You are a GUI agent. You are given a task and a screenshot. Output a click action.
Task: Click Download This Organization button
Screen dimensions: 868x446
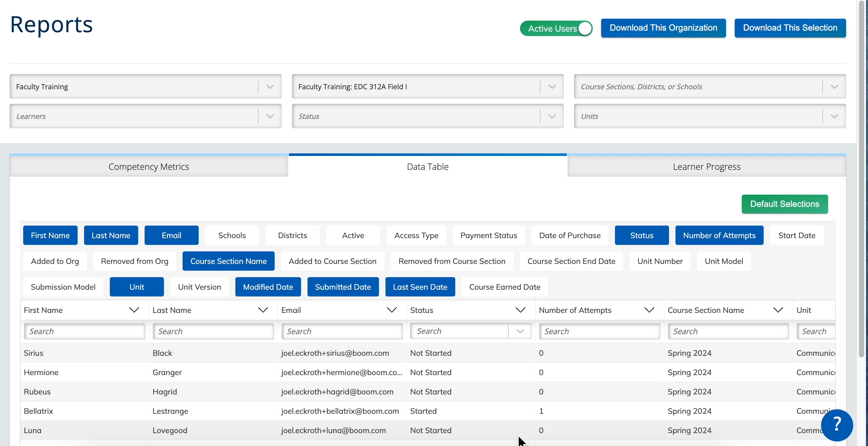click(x=663, y=28)
